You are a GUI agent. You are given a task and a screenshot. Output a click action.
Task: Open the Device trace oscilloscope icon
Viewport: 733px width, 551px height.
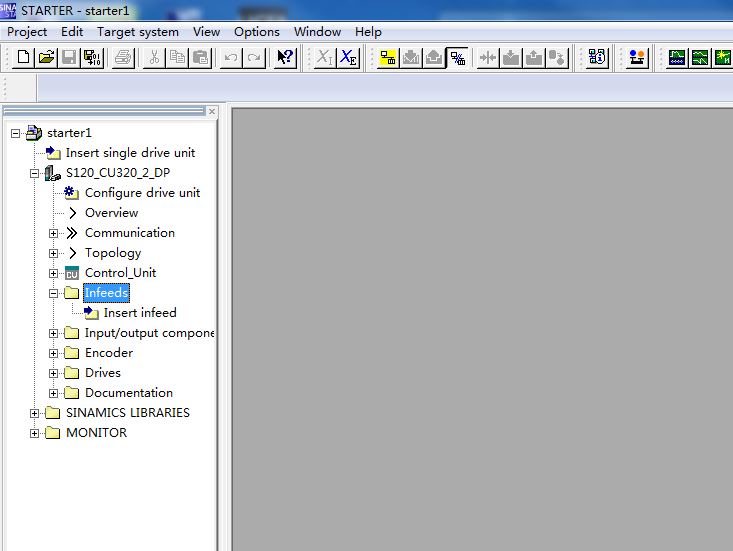[677, 57]
